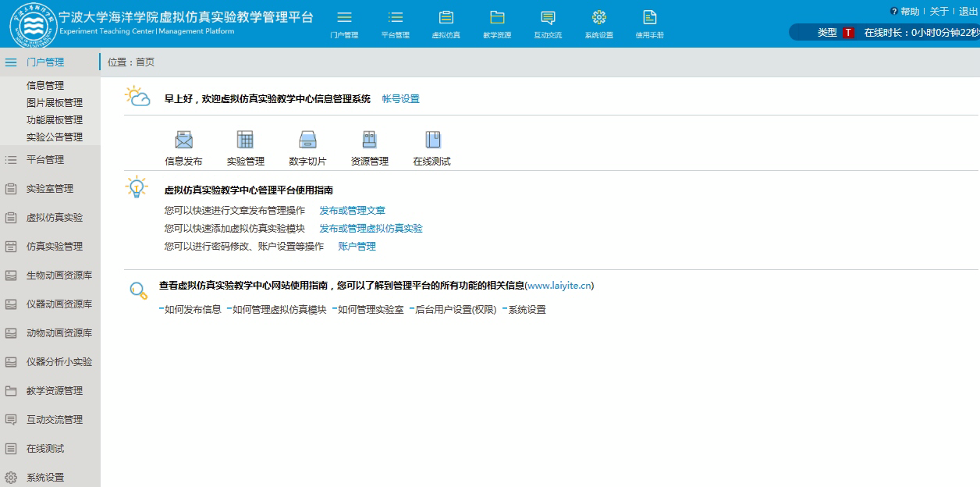
Task: Click the 信息发布 envelope icon
Action: (x=183, y=140)
